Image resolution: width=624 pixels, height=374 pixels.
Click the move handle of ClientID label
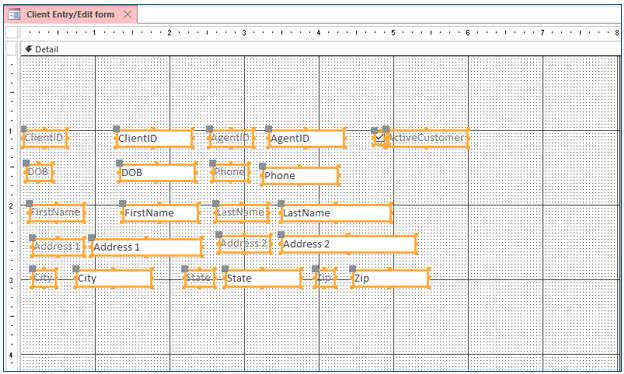pyautogui.click(x=23, y=129)
